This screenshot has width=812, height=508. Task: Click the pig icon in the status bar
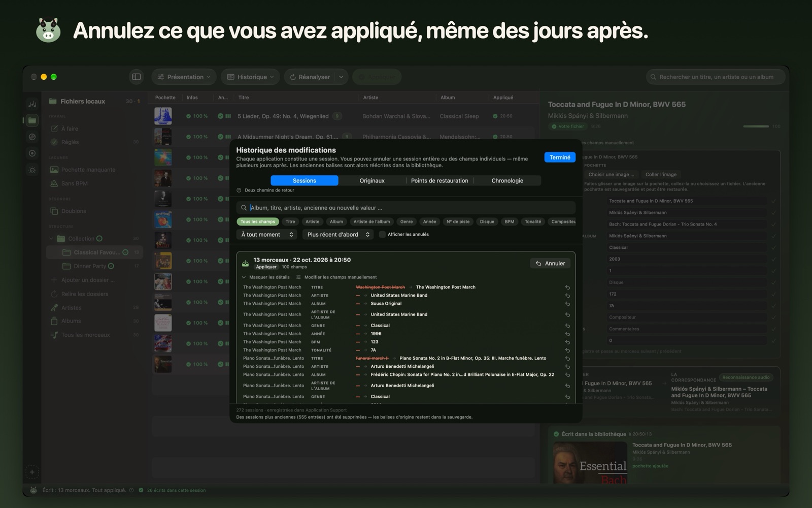click(x=33, y=490)
